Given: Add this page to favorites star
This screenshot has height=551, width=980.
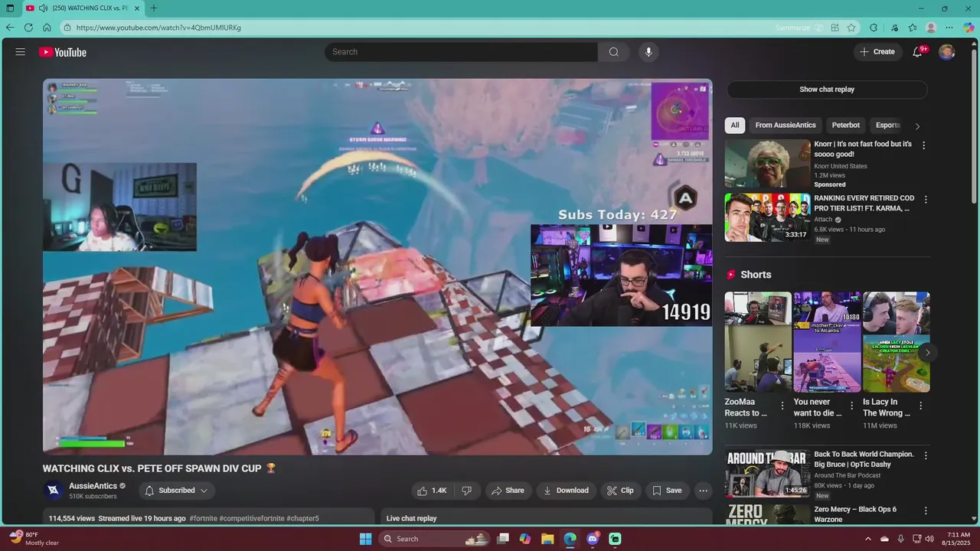Looking at the screenshot, I should 851,28.
